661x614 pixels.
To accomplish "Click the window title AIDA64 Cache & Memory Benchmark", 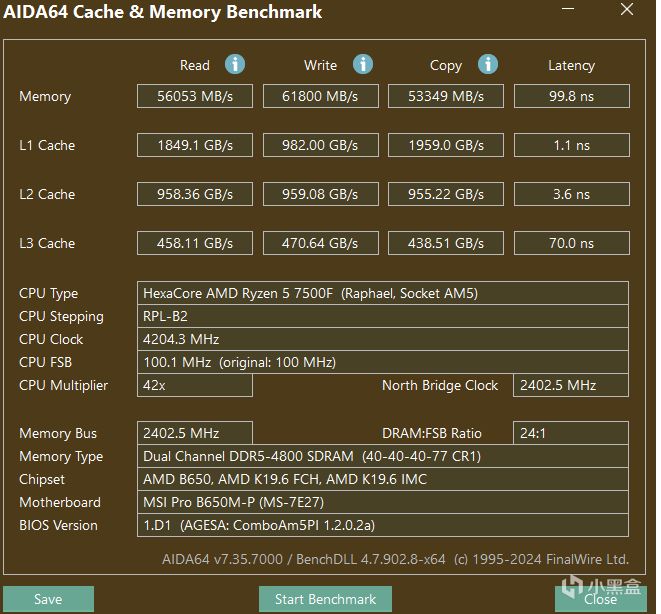I will 162,12.
